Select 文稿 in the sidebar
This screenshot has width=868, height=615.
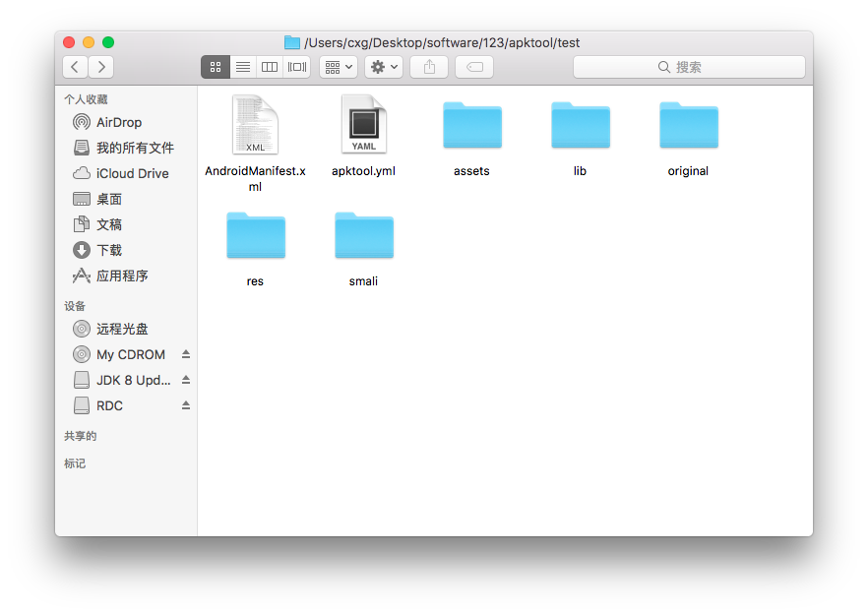(x=126, y=224)
